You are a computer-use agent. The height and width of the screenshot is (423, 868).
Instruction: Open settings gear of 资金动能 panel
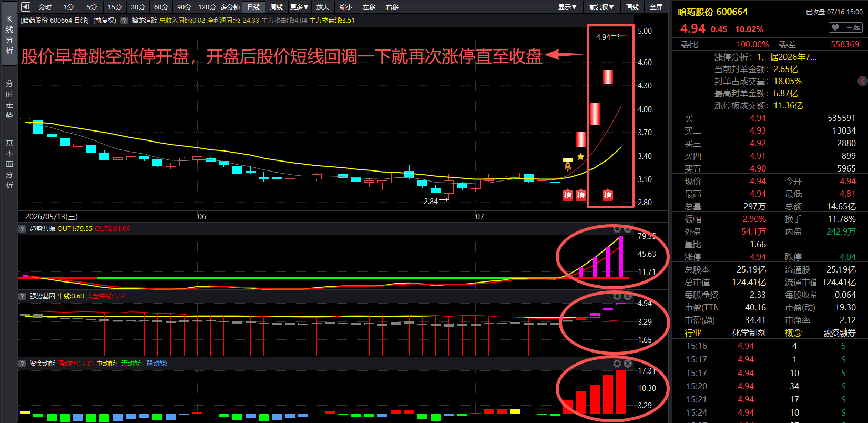coord(617,364)
